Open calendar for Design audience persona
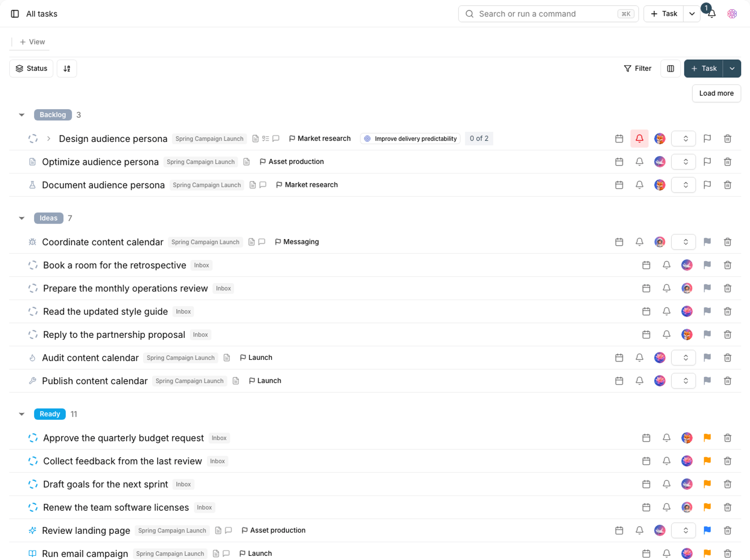This screenshot has height=560, width=750. 619,139
